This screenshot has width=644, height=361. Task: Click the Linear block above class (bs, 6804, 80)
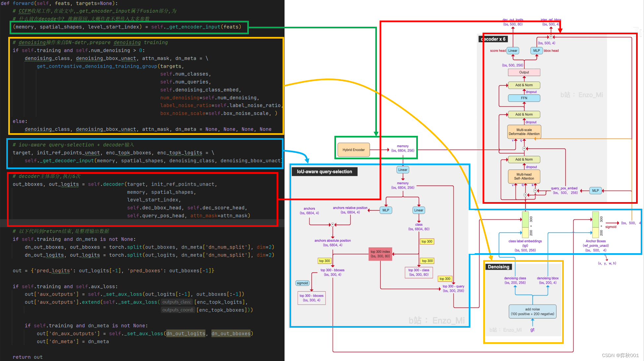pyautogui.click(x=419, y=210)
